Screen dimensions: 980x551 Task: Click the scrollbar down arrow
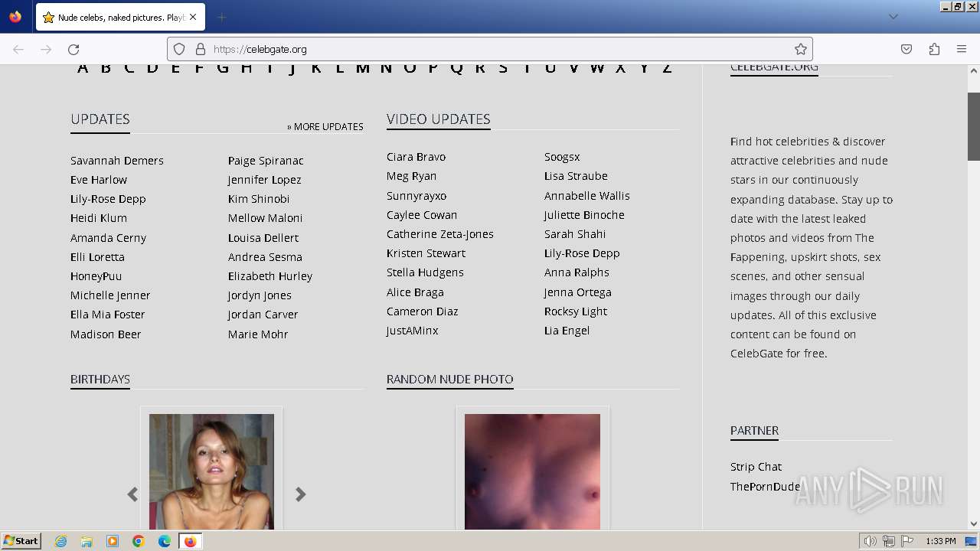pyautogui.click(x=974, y=524)
